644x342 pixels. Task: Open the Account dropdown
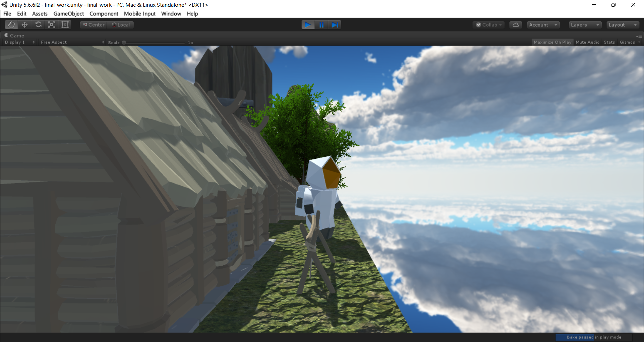[543, 25]
